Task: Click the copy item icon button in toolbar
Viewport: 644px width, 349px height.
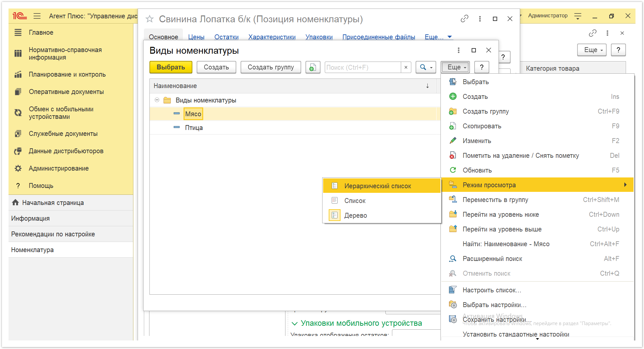Action: [x=313, y=67]
